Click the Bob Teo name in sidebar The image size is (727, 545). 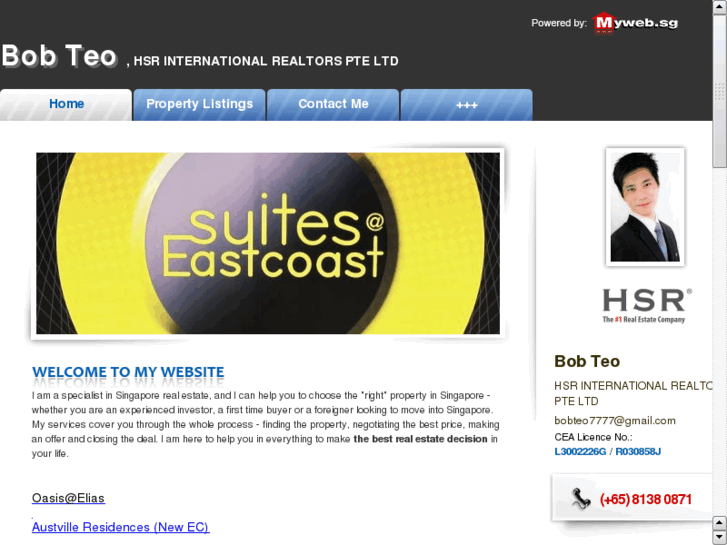(x=587, y=361)
